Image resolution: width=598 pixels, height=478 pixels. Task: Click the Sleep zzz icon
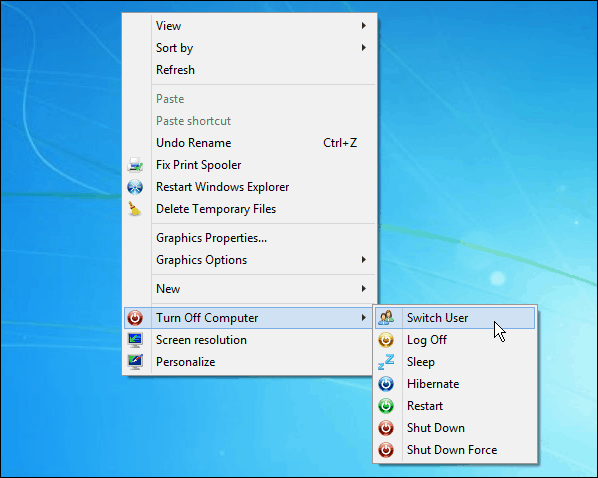coord(386,362)
